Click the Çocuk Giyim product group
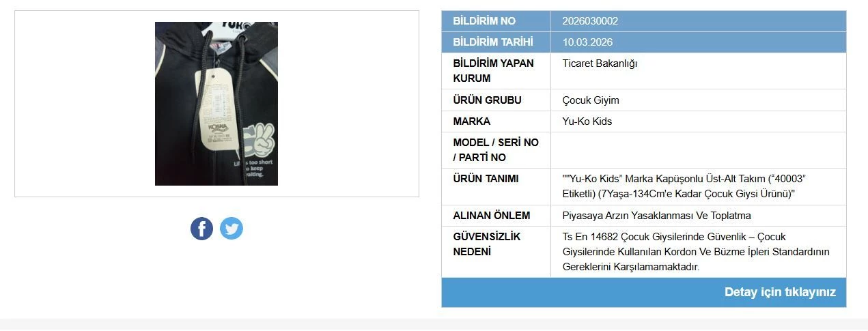 click(591, 100)
